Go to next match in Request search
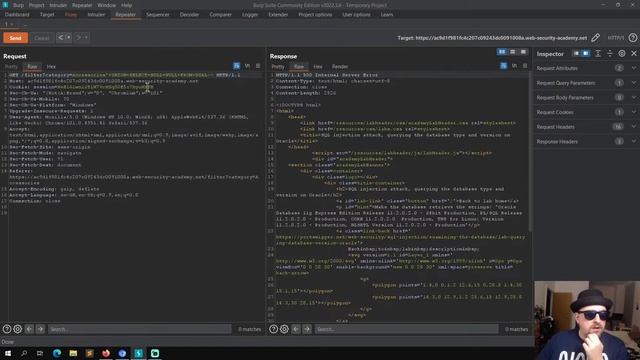Image resolution: width=640 pixels, height=360 pixels. point(40,329)
